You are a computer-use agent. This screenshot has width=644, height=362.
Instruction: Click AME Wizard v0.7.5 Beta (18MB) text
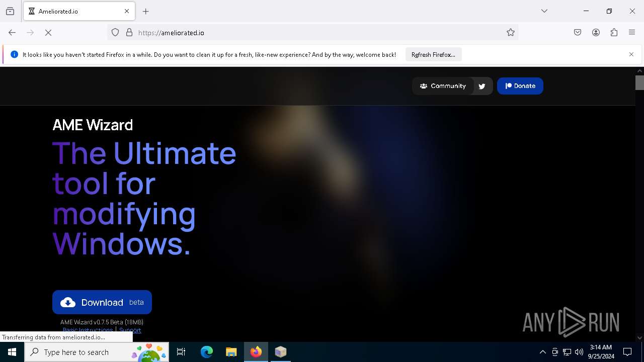tap(102, 322)
